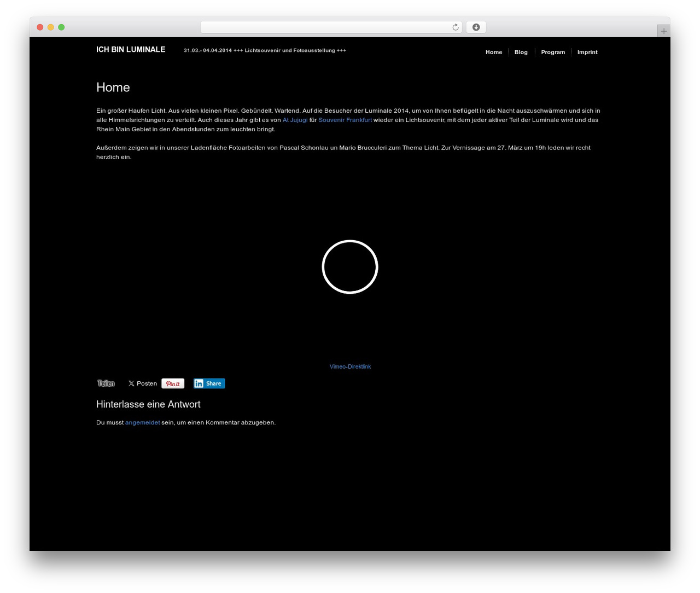Viewport: 700px width, 593px height.
Task: Click the video loading circle
Action: [350, 267]
